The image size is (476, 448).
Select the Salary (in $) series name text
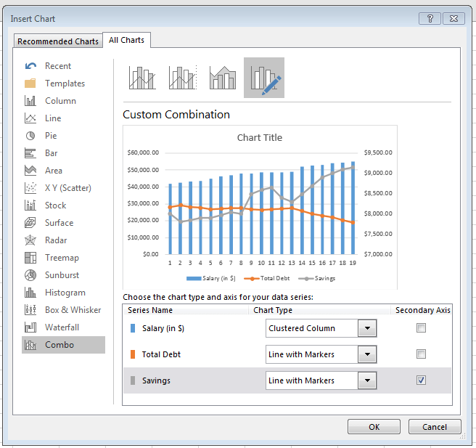163,328
